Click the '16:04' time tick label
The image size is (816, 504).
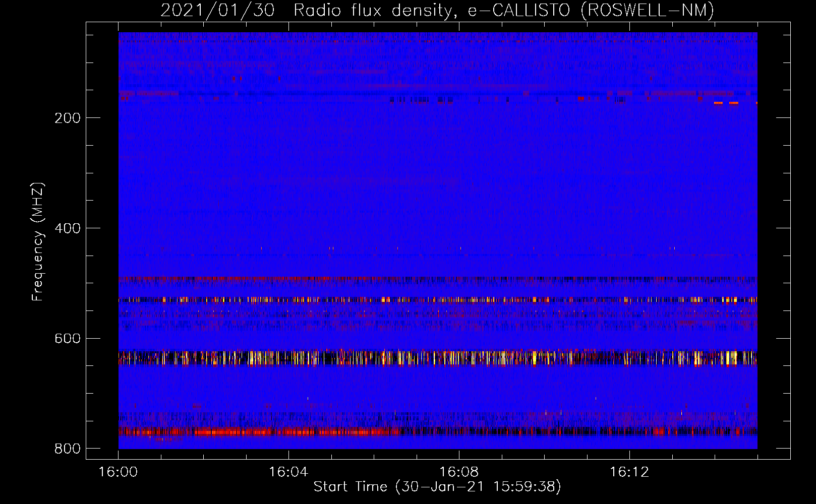coord(288,472)
